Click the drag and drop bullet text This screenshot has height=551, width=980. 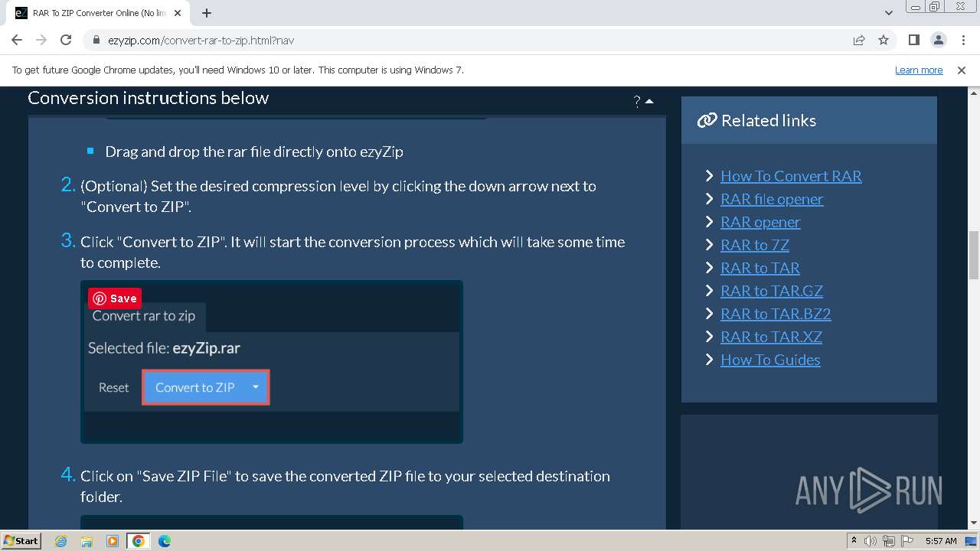pos(254,152)
